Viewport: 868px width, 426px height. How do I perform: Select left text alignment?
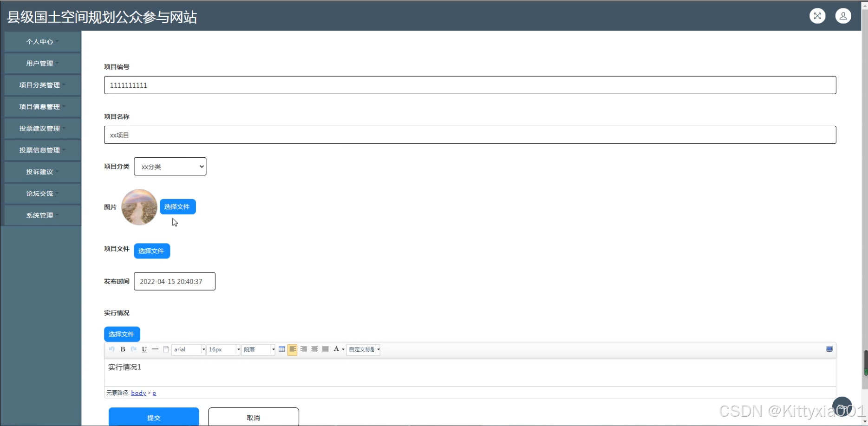[x=292, y=349]
